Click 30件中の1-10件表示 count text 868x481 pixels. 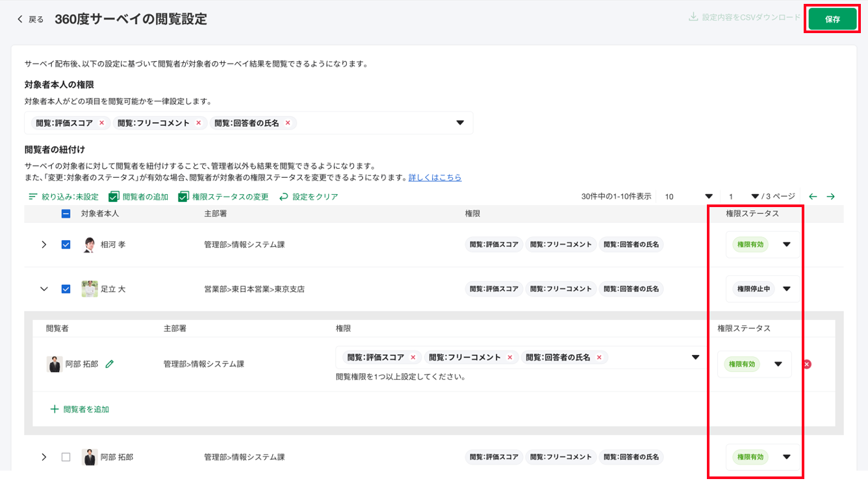tap(616, 197)
